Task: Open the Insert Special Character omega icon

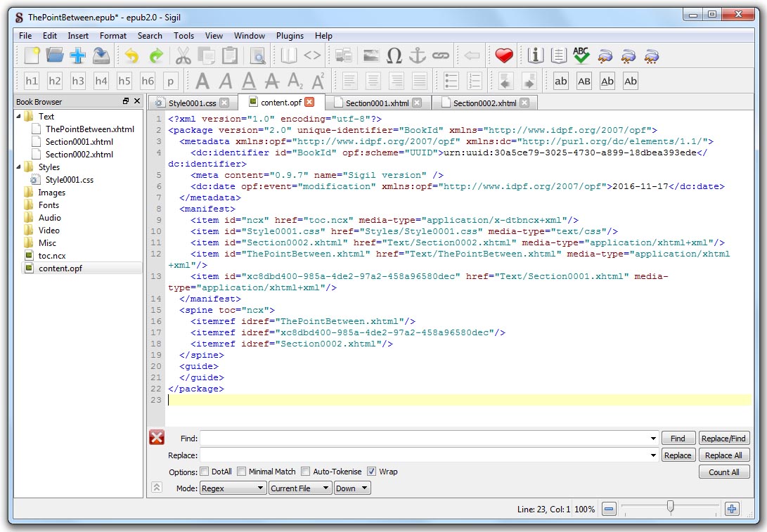Action: tap(394, 56)
